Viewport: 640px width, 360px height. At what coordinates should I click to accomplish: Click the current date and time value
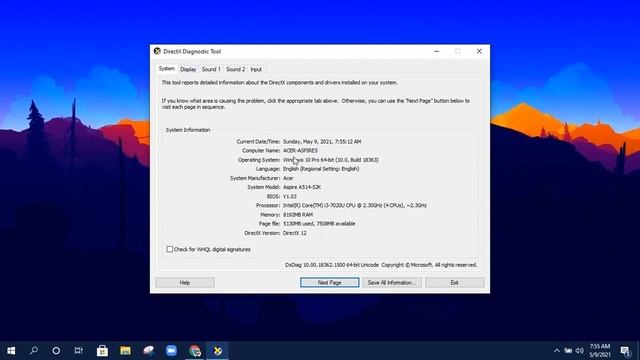coord(322,142)
